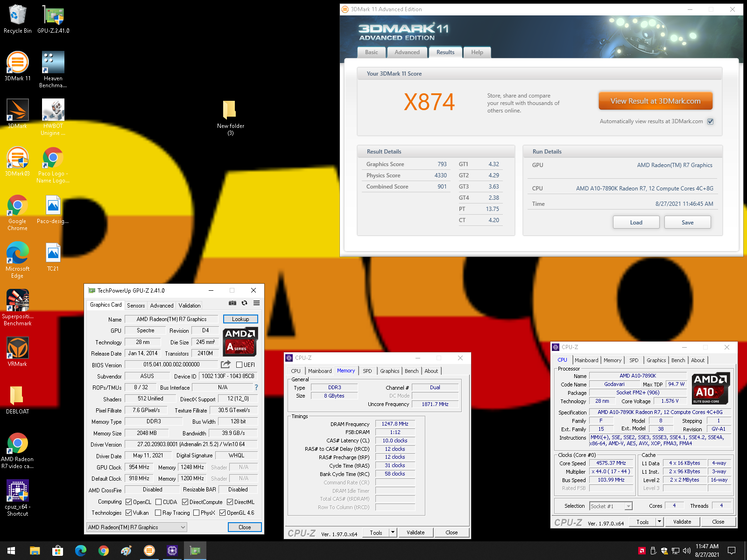The height and width of the screenshot is (560, 747).
Task: Open Socket #1 selection dropdown
Action: pos(611,506)
